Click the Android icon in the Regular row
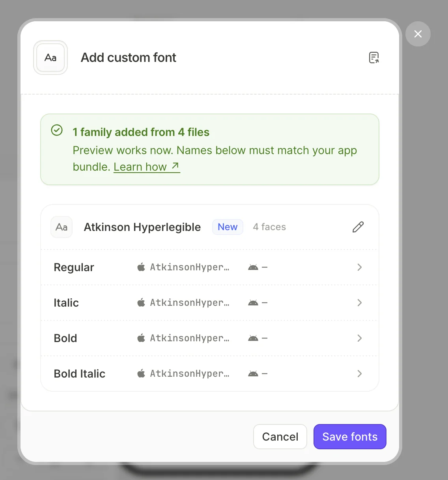 (x=253, y=268)
